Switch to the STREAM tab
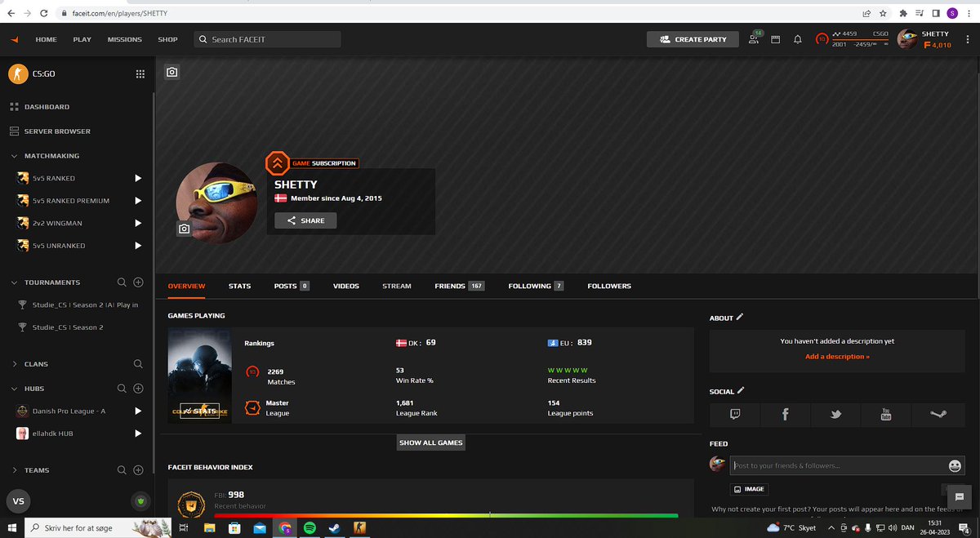The height and width of the screenshot is (538, 980). point(397,287)
